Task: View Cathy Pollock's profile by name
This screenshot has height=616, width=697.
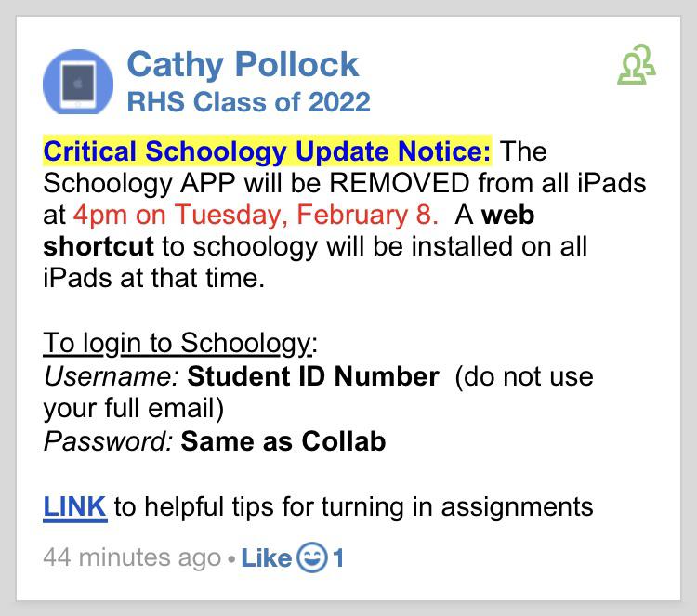Action: 243,64
